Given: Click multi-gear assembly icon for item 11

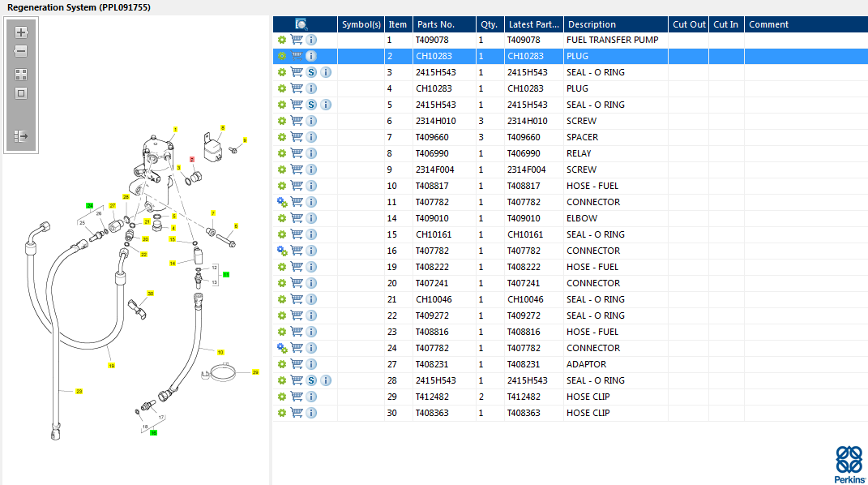Looking at the screenshot, I should pyautogui.click(x=282, y=202).
